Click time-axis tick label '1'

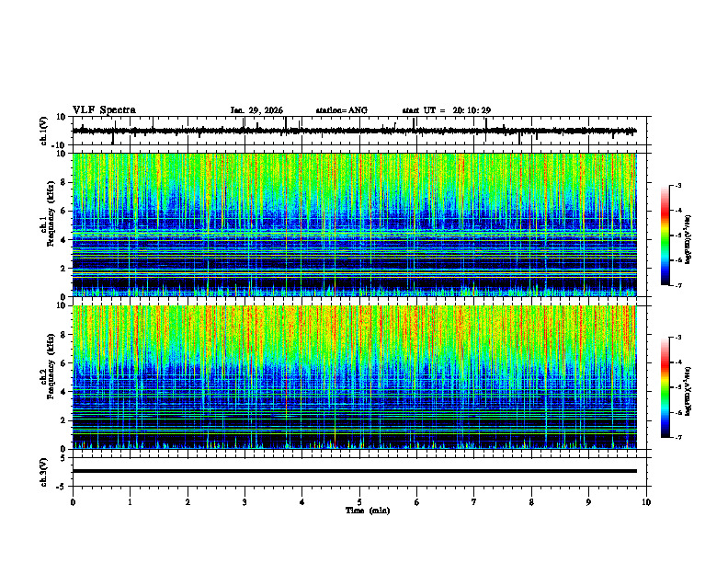[x=130, y=502]
